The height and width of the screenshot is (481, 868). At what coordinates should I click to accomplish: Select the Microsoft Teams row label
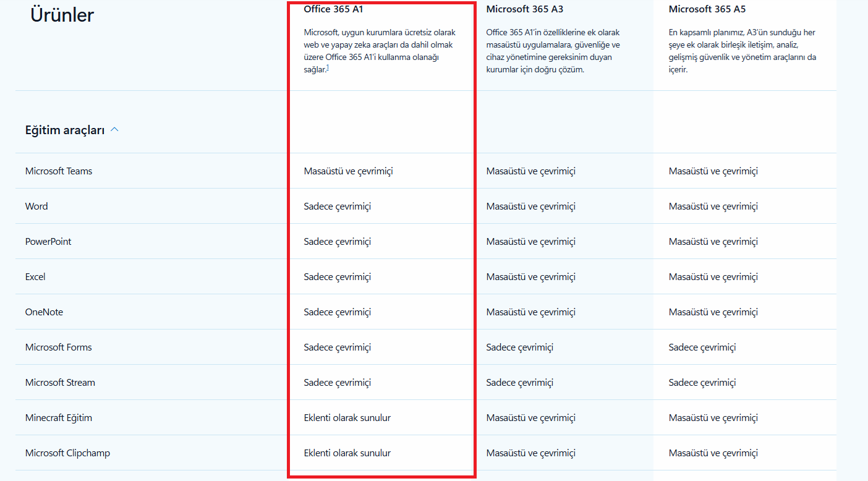pyautogui.click(x=59, y=171)
